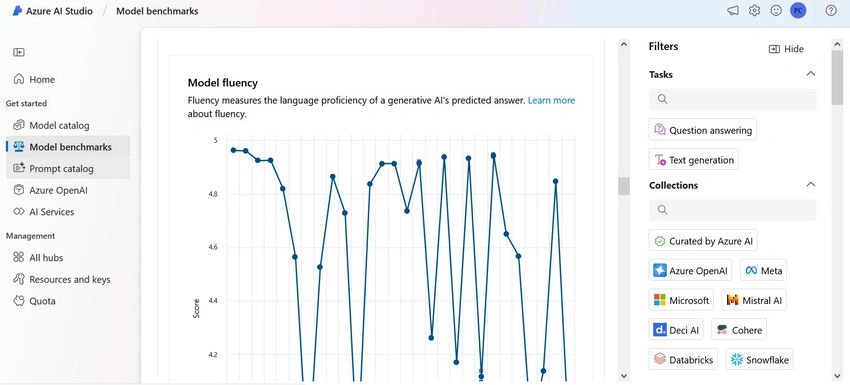
Task: Click the Model benchmarks breadcrumb title
Action: [157, 11]
